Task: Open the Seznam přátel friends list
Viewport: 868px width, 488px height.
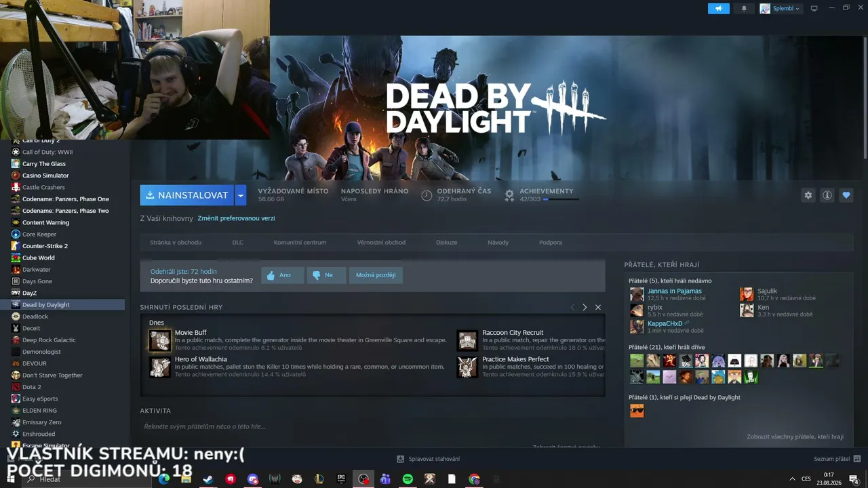Action: [837, 459]
